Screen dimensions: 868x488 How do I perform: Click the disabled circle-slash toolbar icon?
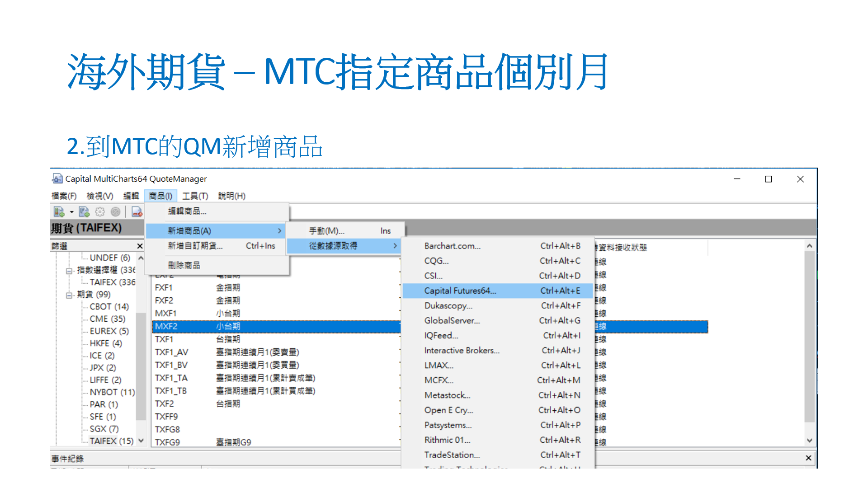click(115, 211)
